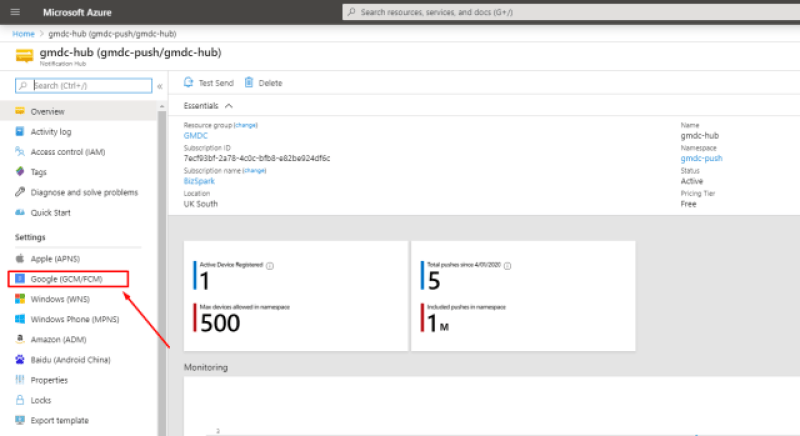Click the Properties bars icon
This screenshot has width=800, height=436.
point(20,379)
